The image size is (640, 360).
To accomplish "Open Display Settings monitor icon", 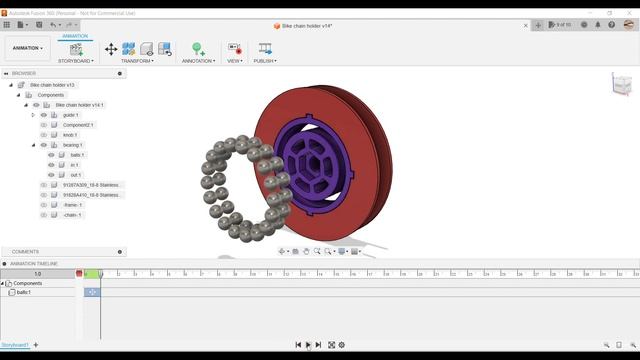I will [x=342, y=251].
